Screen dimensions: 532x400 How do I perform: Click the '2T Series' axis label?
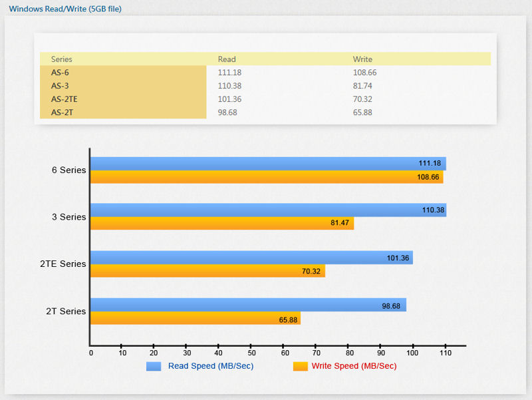tap(66, 311)
